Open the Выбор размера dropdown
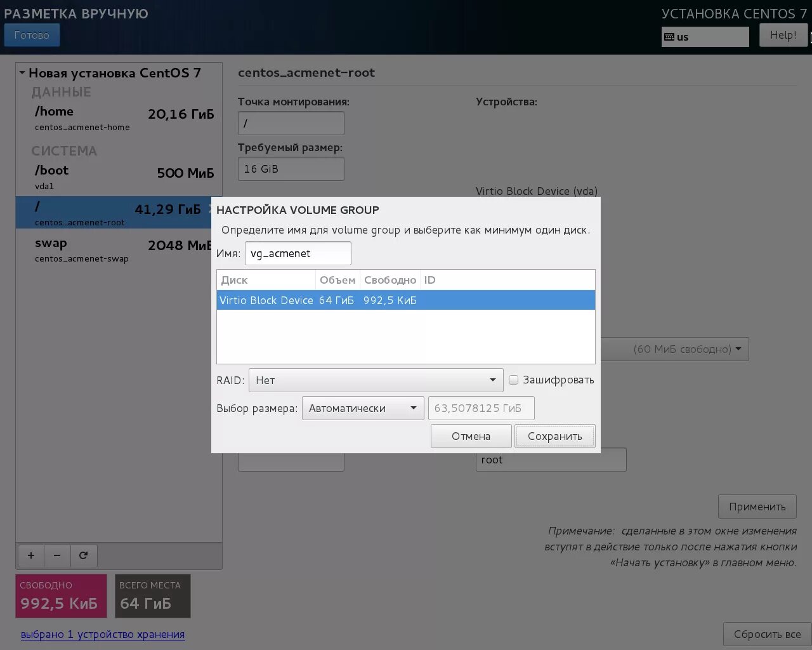Screen dimensions: 812x650 (x=363, y=408)
